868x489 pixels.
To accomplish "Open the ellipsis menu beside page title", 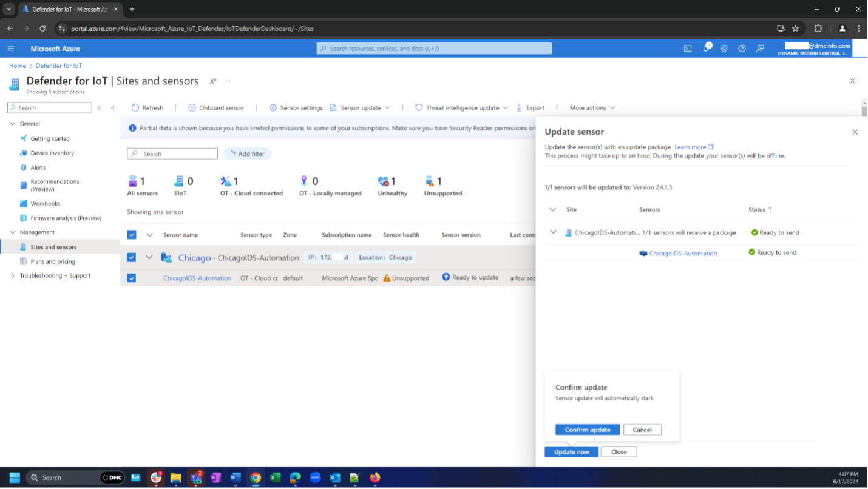I will pyautogui.click(x=228, y=81).
